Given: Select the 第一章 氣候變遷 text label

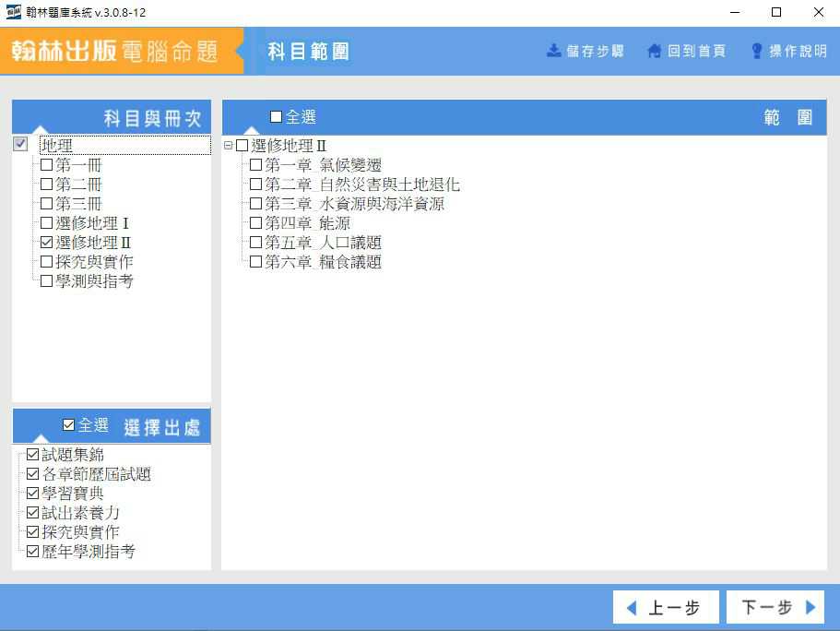Looking at the screenshot, I should point(323,164).
